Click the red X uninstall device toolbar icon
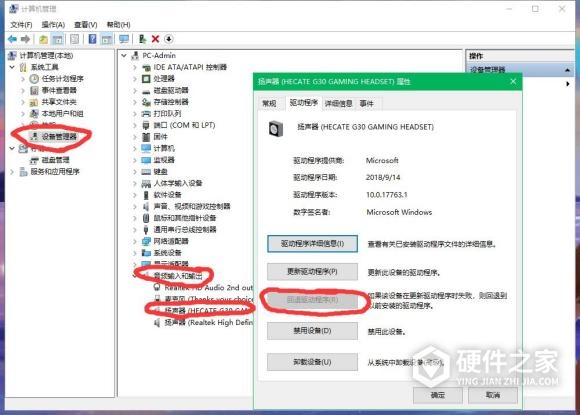The width and height of the screenshot is (580, 415). [155, 39]
